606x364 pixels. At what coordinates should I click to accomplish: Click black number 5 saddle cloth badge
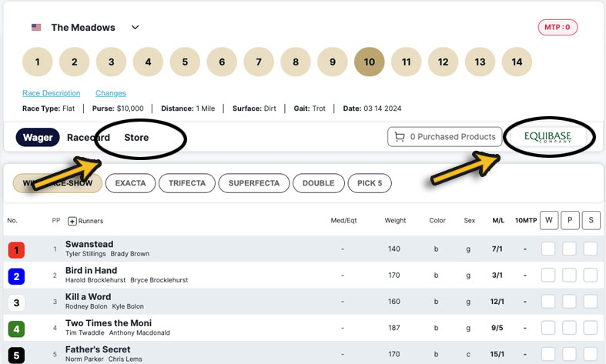pyautogui.click(x=16, y=356)
